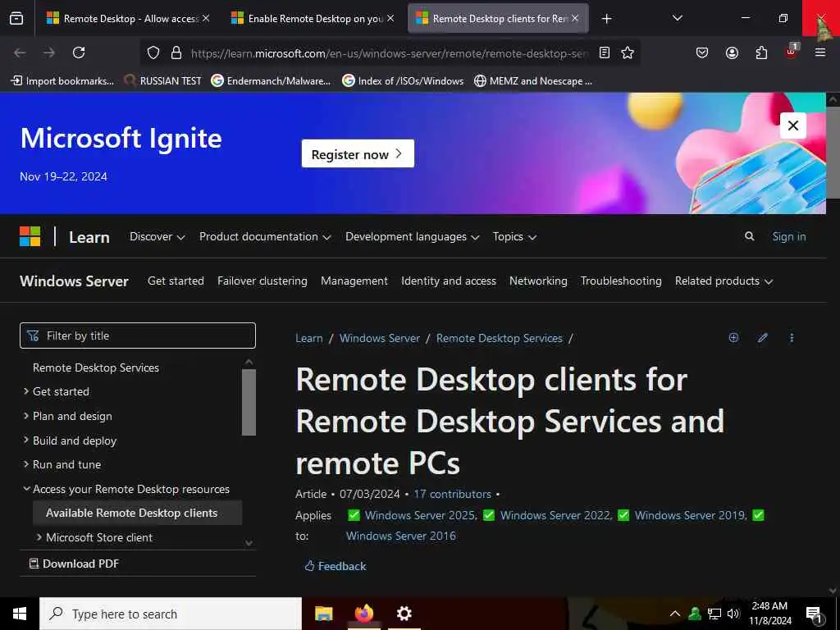Screen dimensions: 840x630
Task: Open Remote Desktop Services breadcrumb link
Action: pyautogui.click(x=500, y=338)
